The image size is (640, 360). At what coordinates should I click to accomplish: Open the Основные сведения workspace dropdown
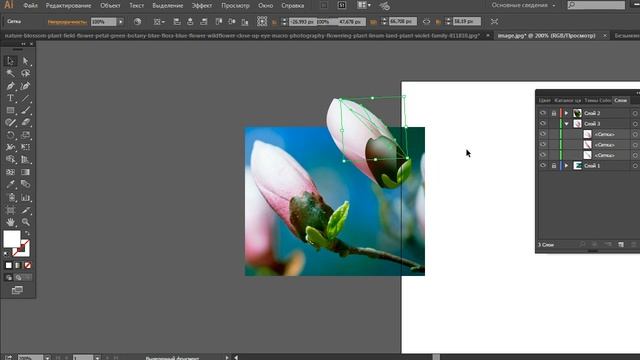pyautogui.click(x=523, y=5)
